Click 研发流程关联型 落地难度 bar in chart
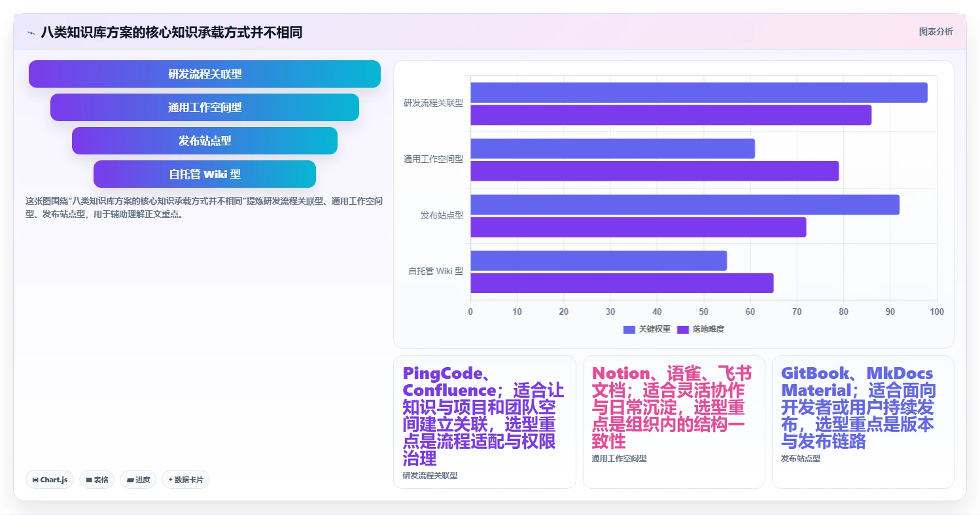Image resolution: width=980 pixels, height=515 pixels. [x=671, y=115]
